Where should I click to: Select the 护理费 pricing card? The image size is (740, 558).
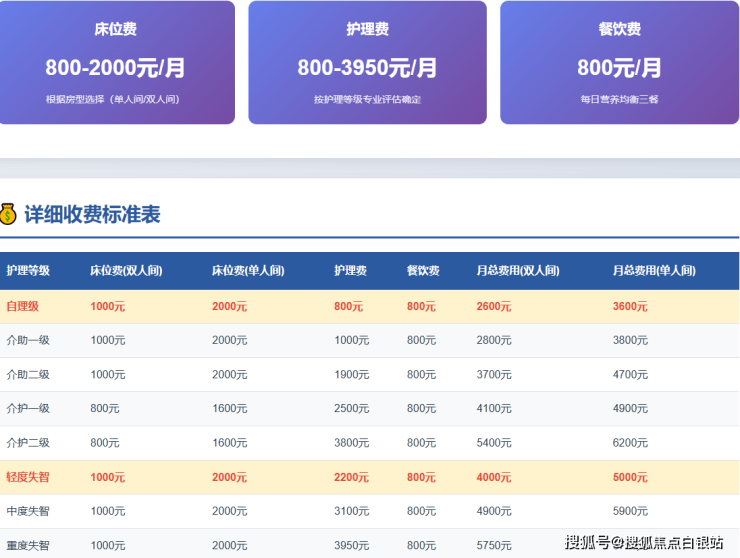[x=367, y=63]
